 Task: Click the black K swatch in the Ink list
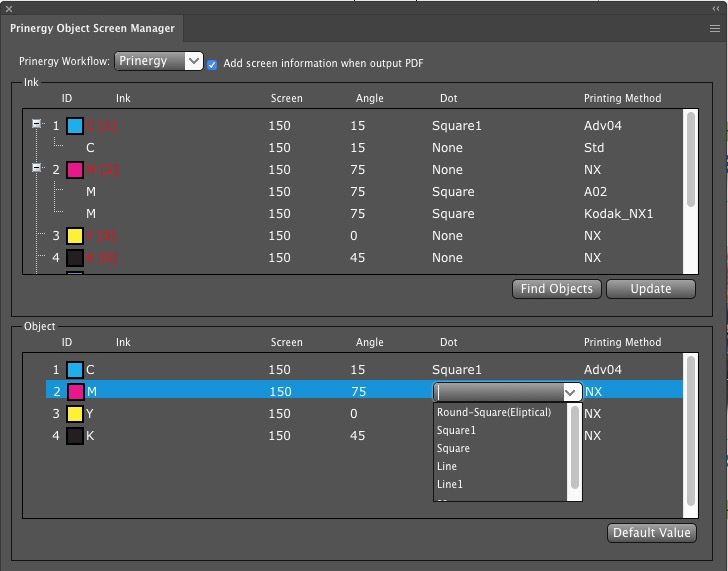point(75,258)
